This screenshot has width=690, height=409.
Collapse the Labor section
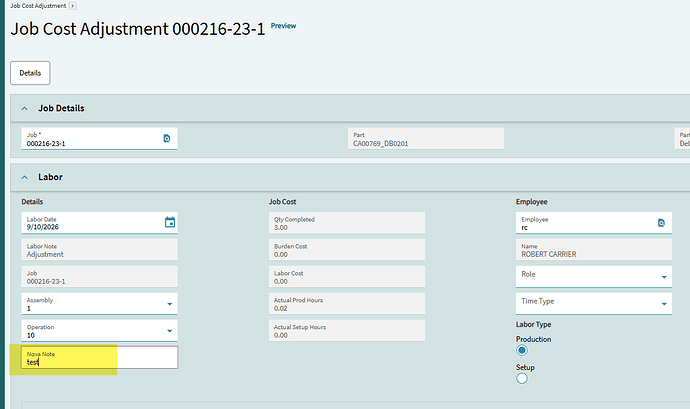[25, 177]
